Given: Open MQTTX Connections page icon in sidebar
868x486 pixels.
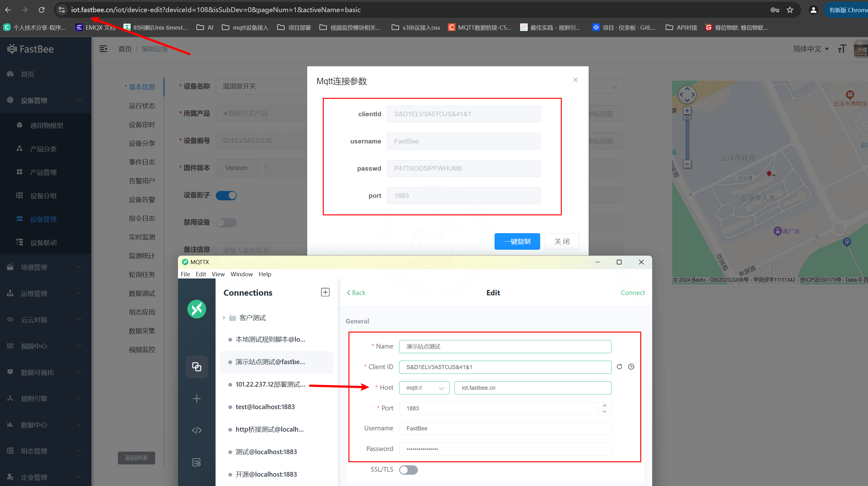Looking at the screenshot, I should click(x=197, y=366).
